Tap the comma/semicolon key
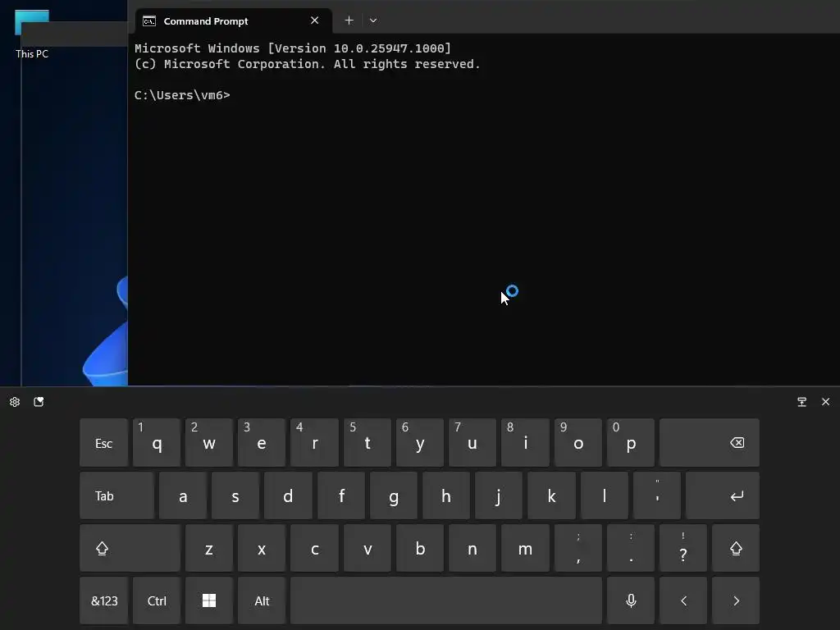840x630 pixels. [578, 549]
